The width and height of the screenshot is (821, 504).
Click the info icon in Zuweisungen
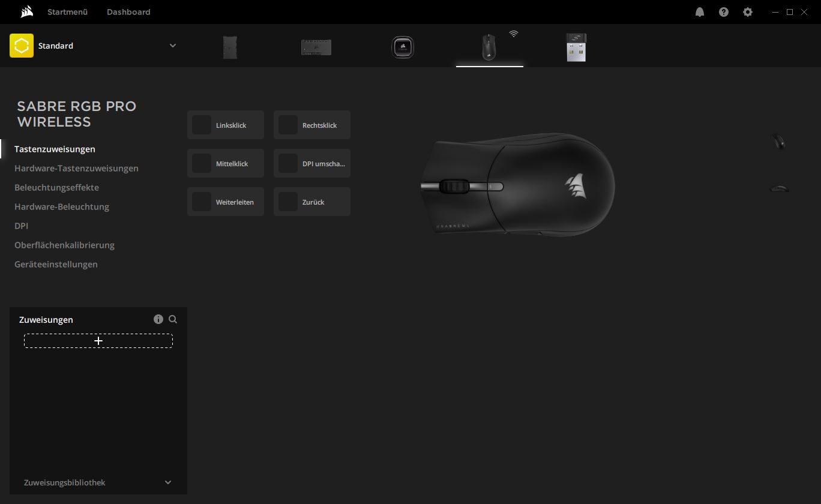pos(158,319)
